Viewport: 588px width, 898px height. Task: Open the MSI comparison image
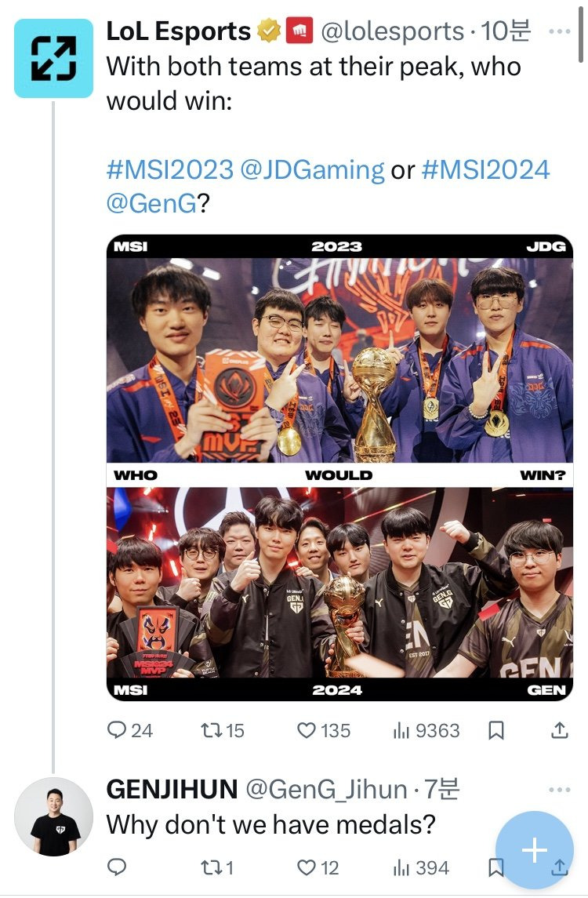(339, 467)
